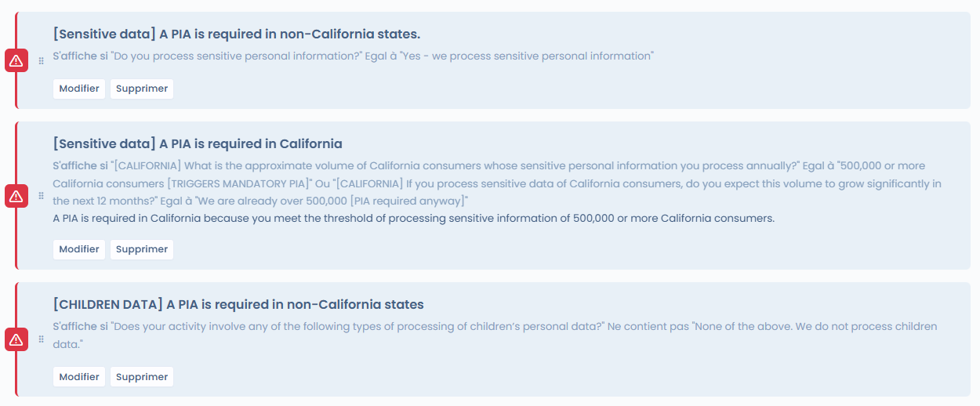Screen dimensions: 980x406
Task: Click the drag handle beside CHILDREN DATA rule
Action: point(42,339)
